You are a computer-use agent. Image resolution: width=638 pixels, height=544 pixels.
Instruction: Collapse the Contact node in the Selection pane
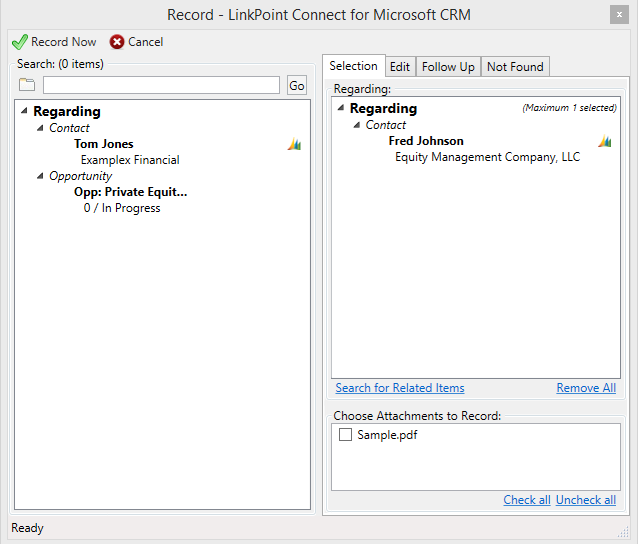356,125
